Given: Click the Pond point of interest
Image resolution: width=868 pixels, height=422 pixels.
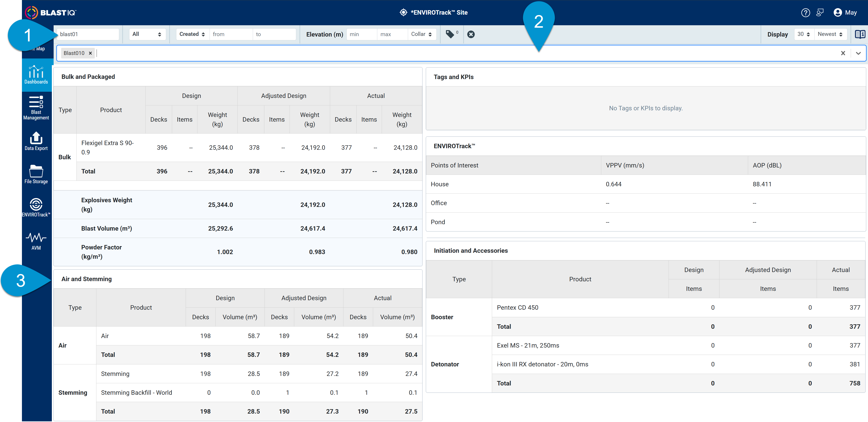Looking at the screenshot, I should (x=438, y=222).
